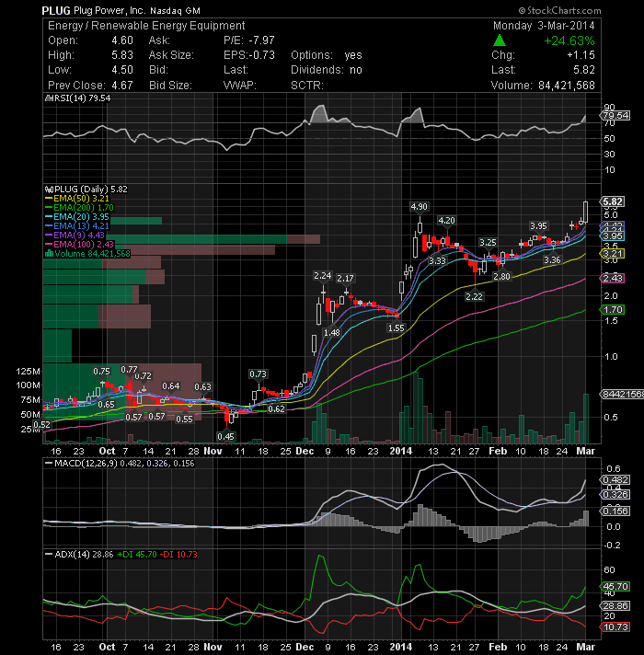Click Energy / Renewable Energy Equipment sector text
The width and height of the screenshot is (644, 655).
146,26
